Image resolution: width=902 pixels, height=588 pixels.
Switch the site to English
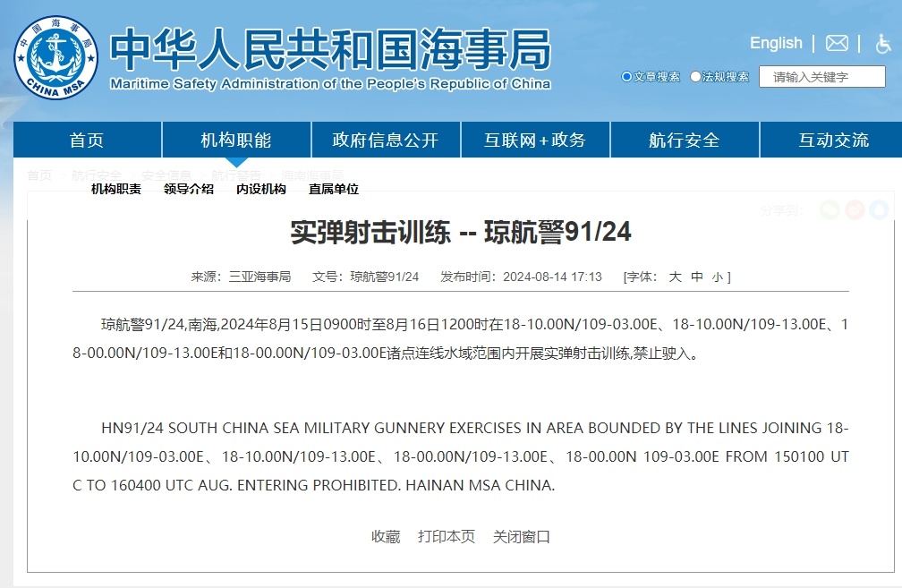tap(776, 43)
